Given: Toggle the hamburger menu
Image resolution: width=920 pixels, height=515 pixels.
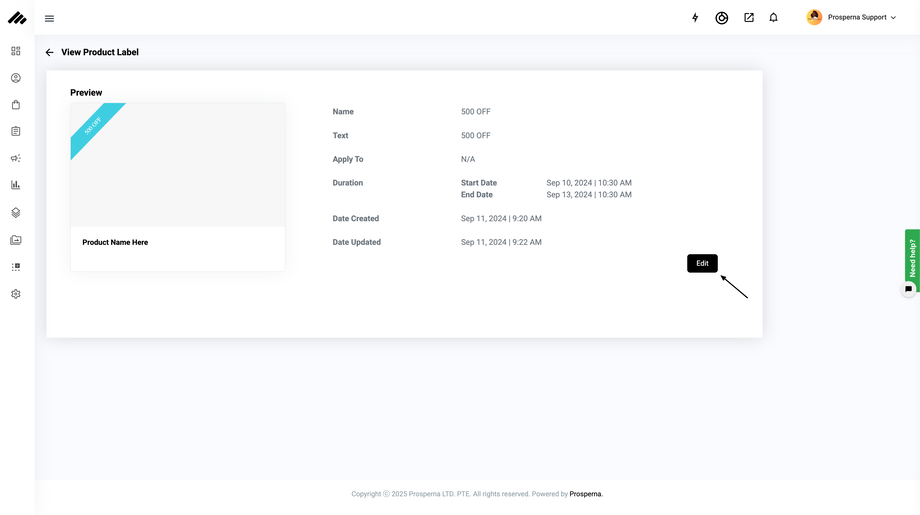Looking at the screenshot, I should (x=49, y=19).
